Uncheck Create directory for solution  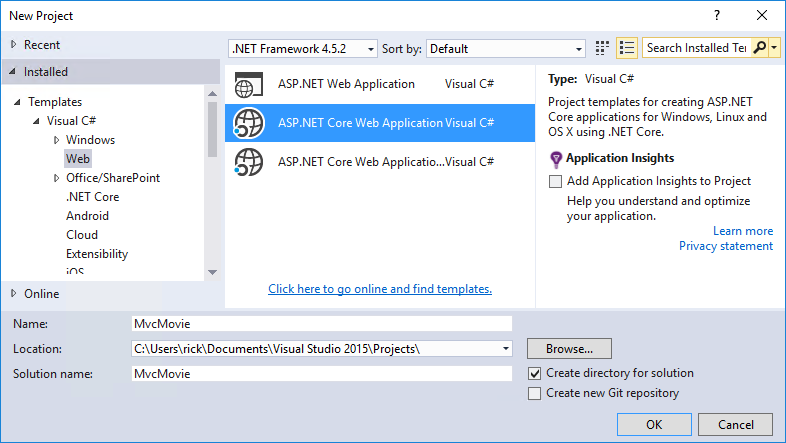tap(534, 373)
